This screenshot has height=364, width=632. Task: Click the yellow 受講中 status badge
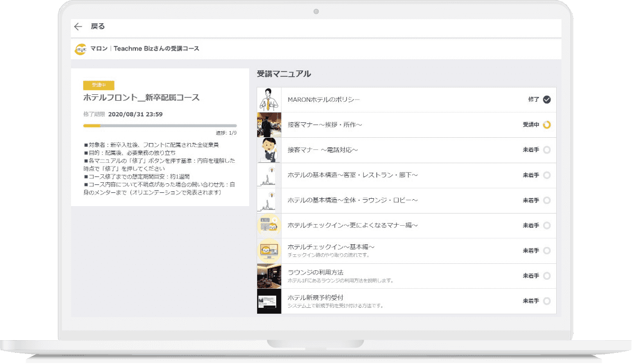pyautogui.click(x=99, y=85)
